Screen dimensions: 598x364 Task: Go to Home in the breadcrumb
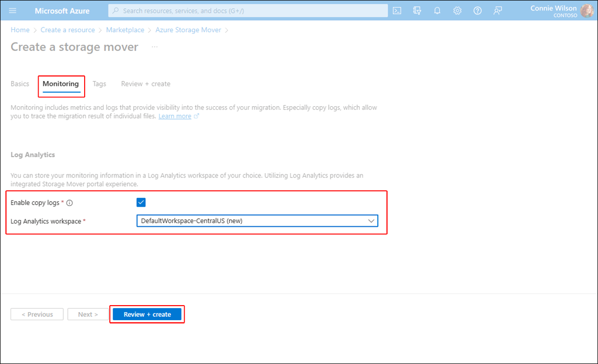(20, 30)
